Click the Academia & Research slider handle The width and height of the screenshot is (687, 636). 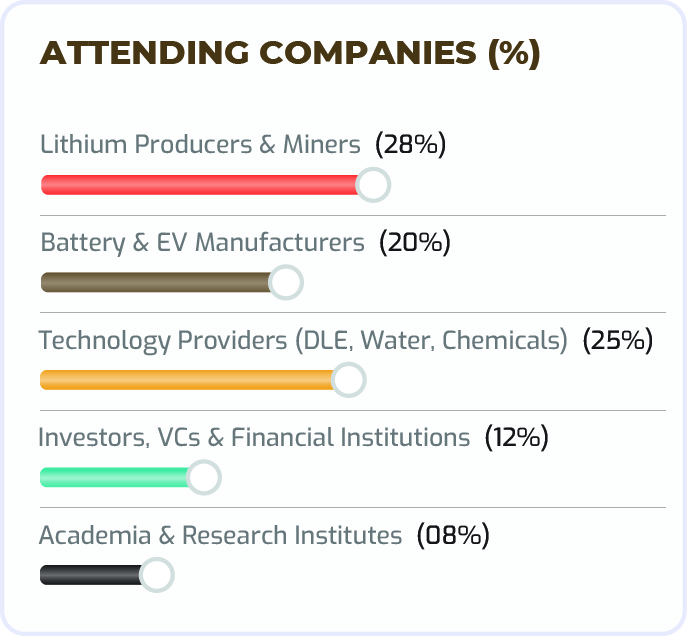click(157, 575)
